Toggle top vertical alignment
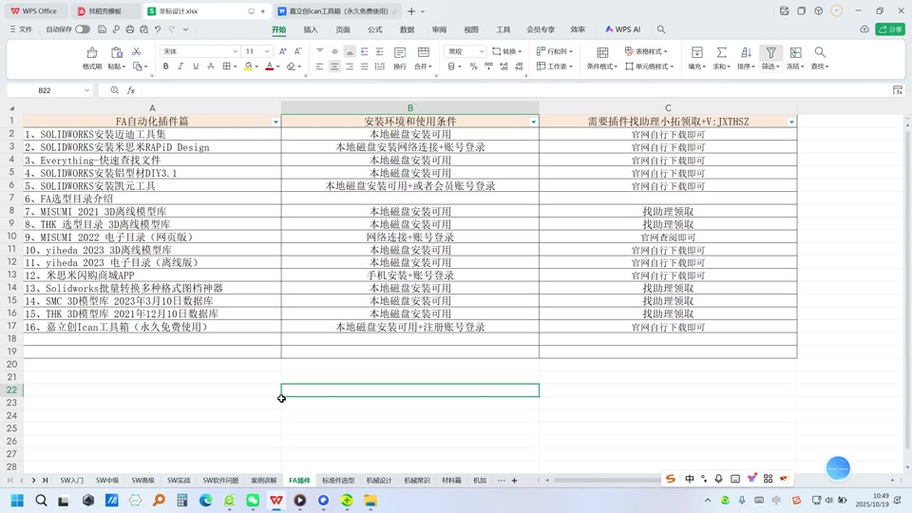Image resolution: width=912 pixels, height=513 pixels. point(319,51)
